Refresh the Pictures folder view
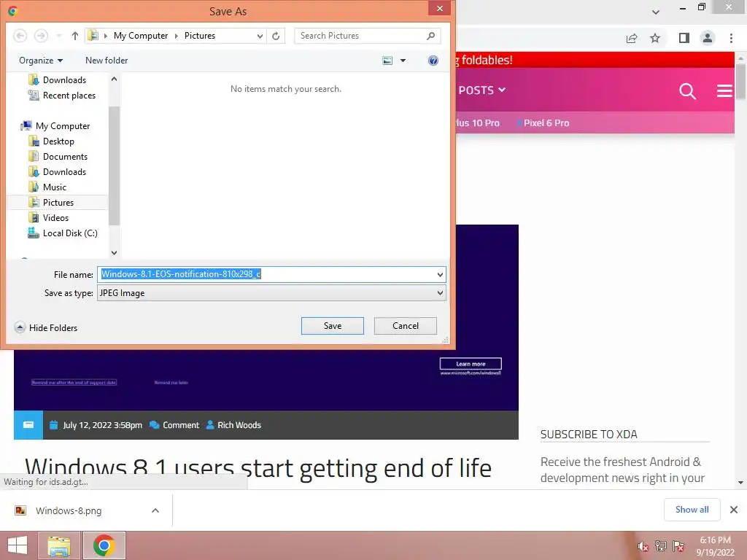 (x=275, y=36)
